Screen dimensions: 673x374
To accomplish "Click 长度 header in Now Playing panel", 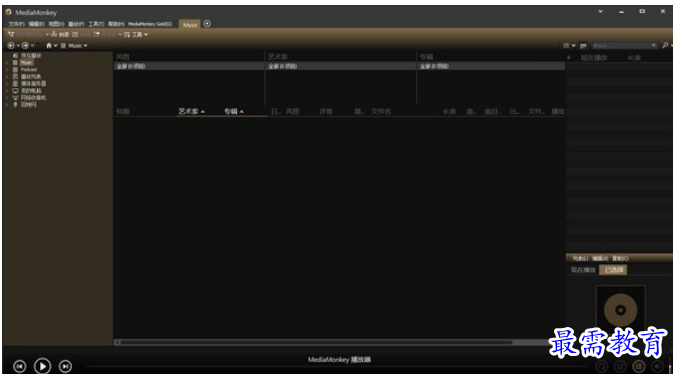I will pos(634,58).
